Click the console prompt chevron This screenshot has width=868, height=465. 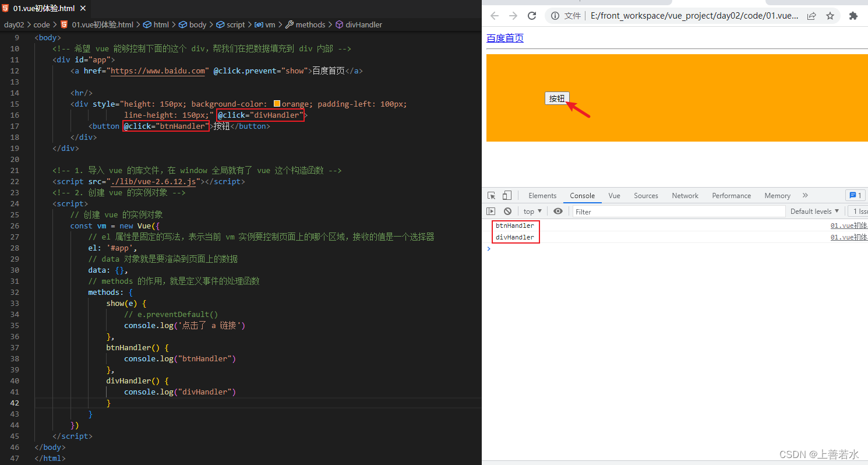[489, 249]
